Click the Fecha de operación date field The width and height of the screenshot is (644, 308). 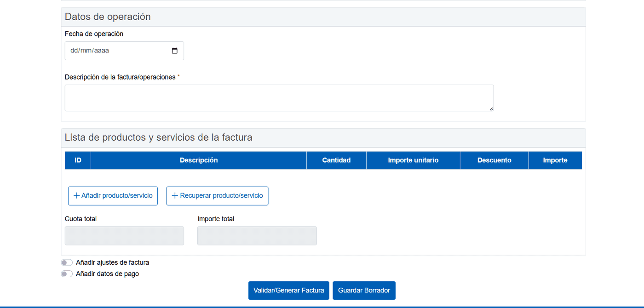tap(124, 51)
